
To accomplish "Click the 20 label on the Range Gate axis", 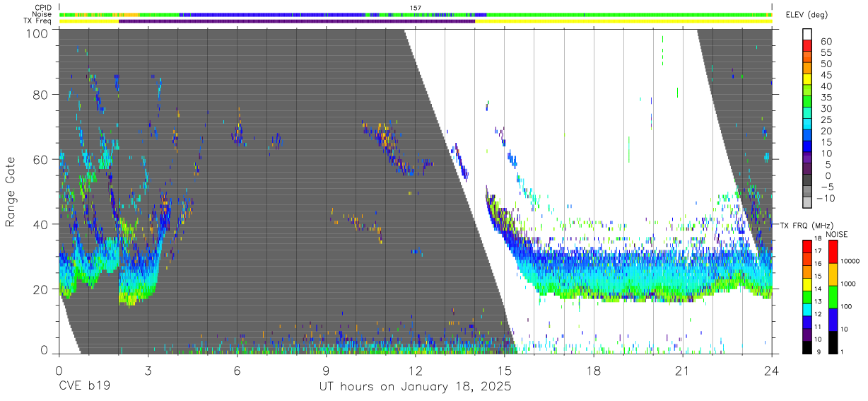I will 42,289.
